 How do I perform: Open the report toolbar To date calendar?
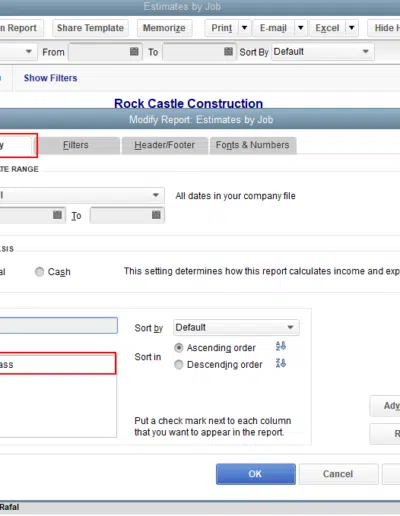click(x=228, y=51)
